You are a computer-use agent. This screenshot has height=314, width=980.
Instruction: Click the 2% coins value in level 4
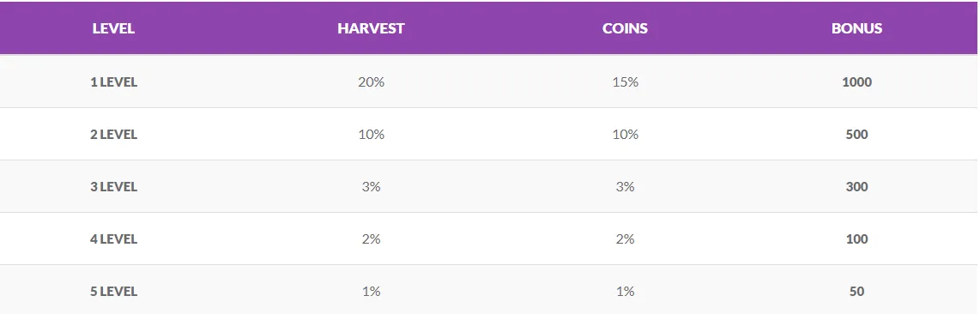coord(626,239)
